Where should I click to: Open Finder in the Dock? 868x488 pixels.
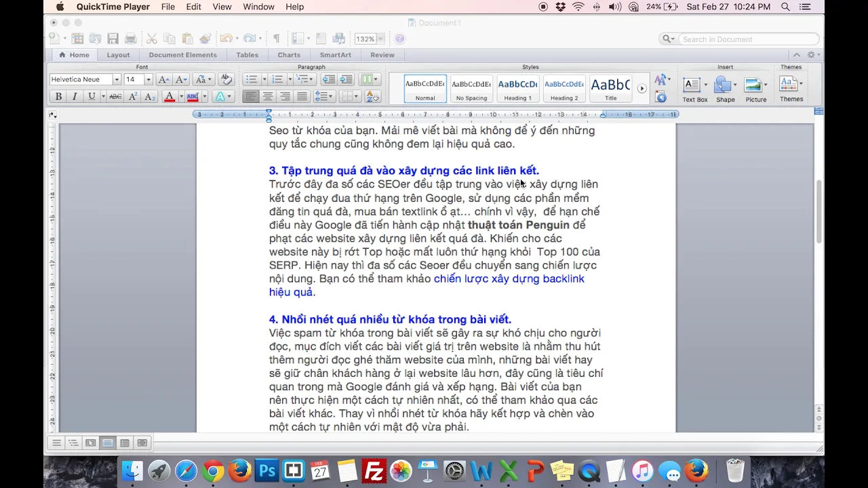click(x=132, y=470)
